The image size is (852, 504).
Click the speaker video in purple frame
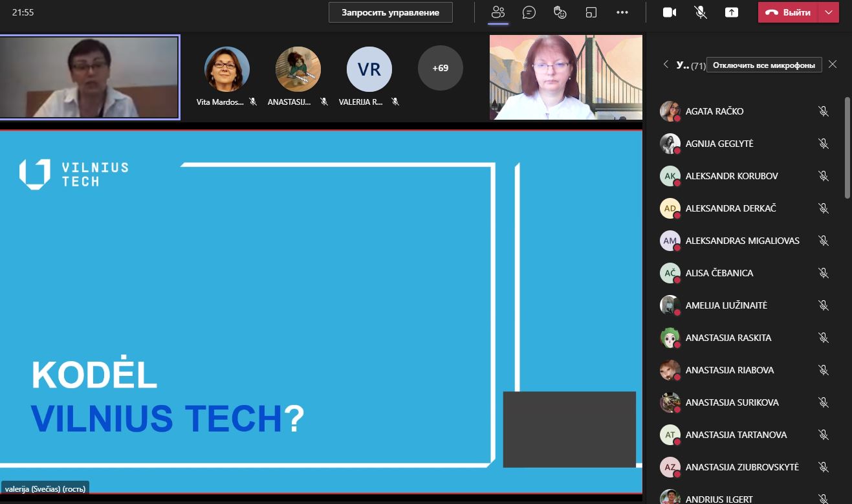coord(90,78)
